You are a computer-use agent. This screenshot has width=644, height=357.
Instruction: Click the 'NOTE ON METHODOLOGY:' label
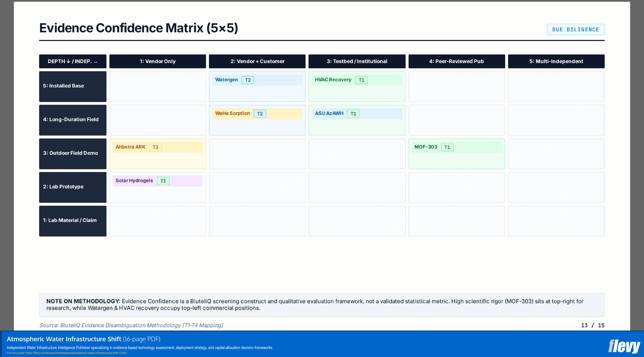tap(83, 301)
